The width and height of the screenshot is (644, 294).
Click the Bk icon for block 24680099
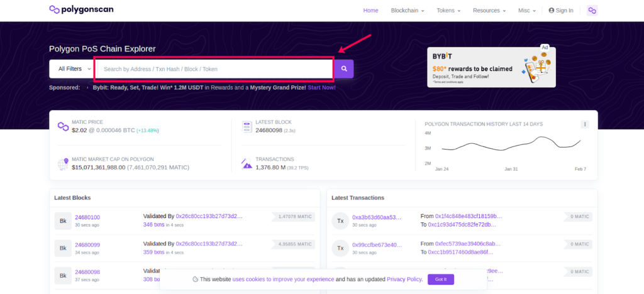pos(63,248)
